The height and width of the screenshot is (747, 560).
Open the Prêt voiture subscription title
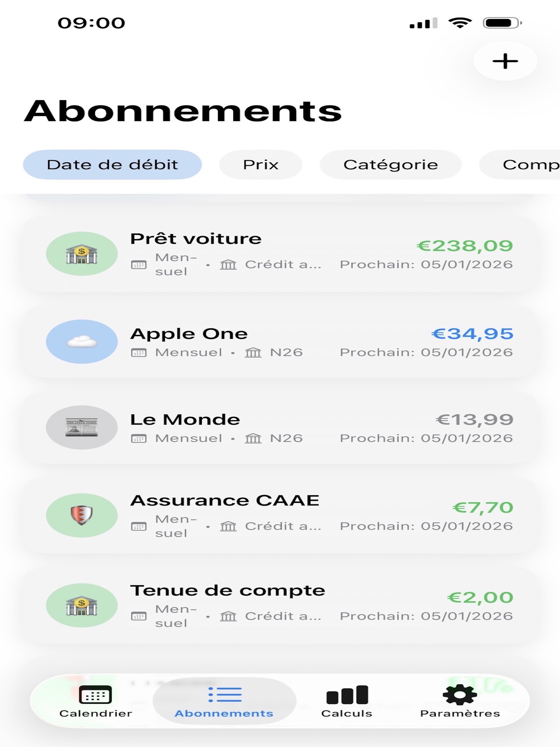(196, 239)
